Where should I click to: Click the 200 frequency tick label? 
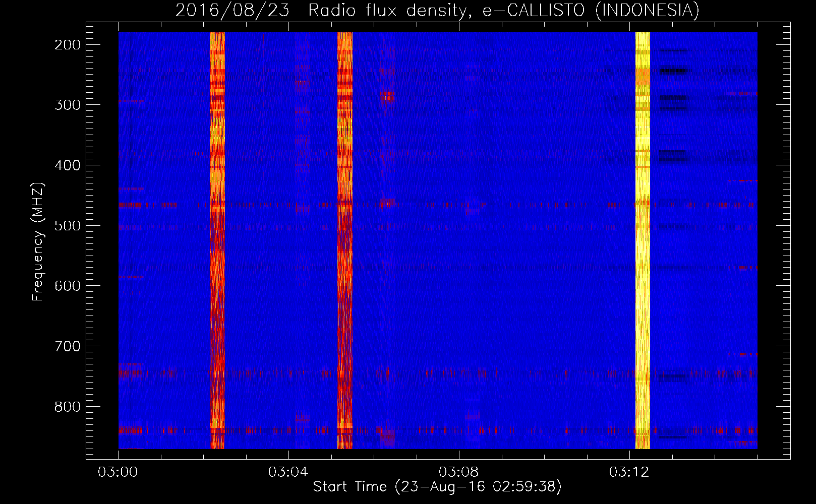pos(68,45)
